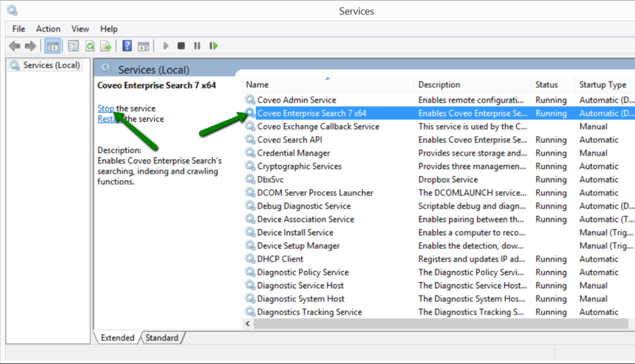The image size is (635, 364).
Task: Open the View menu
Action: [x=80, y=28]
